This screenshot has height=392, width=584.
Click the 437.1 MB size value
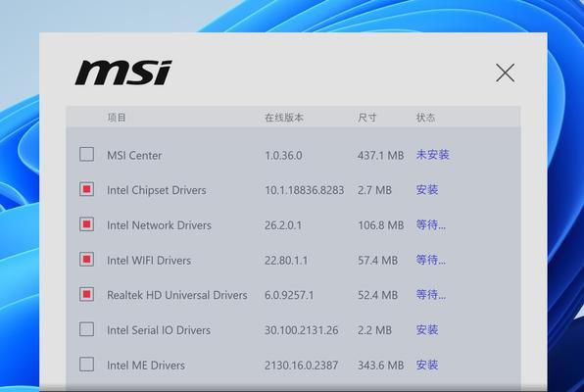[x=380, y=156]
